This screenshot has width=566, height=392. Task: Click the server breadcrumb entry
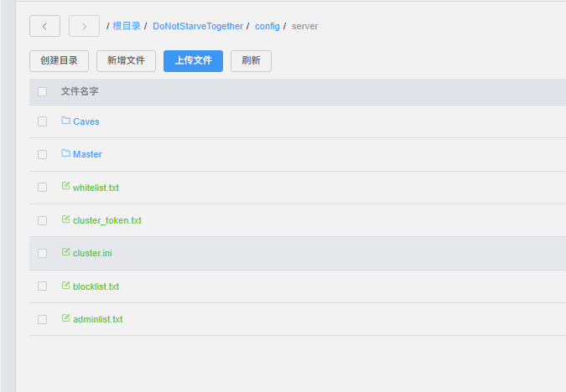tap(304, 26)
